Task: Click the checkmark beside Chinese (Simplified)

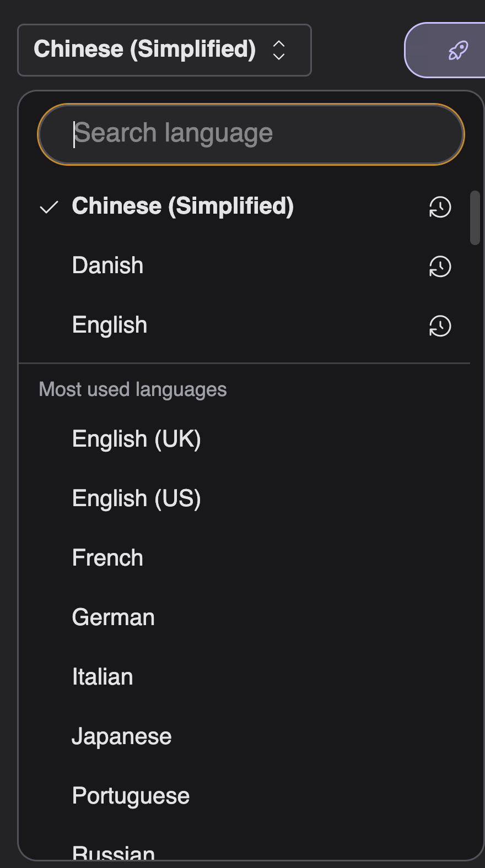Action: [49, 207]
